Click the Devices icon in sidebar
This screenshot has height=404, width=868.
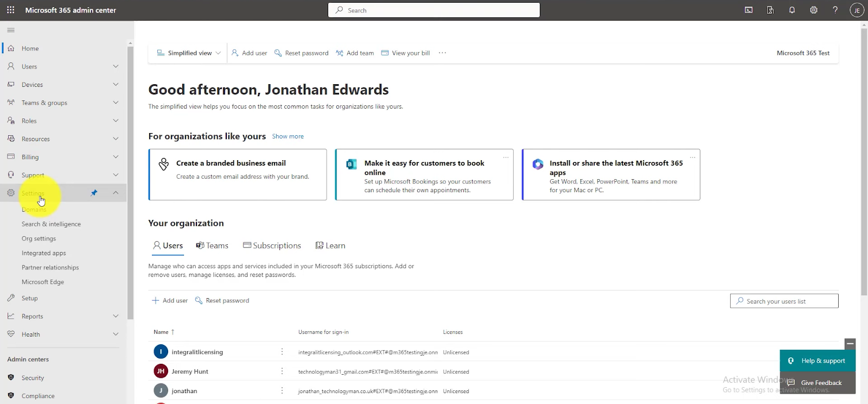[11, 84]
